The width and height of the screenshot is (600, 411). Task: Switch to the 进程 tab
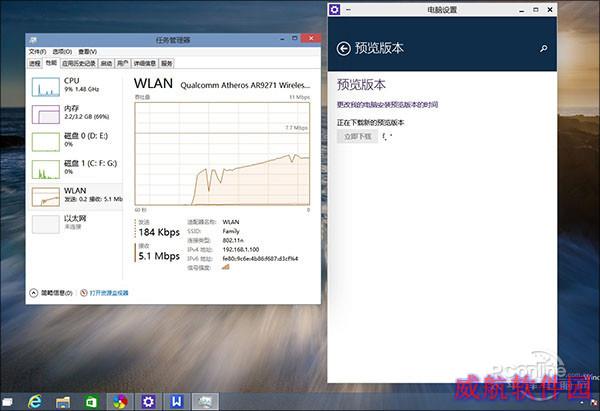(35, 64)
